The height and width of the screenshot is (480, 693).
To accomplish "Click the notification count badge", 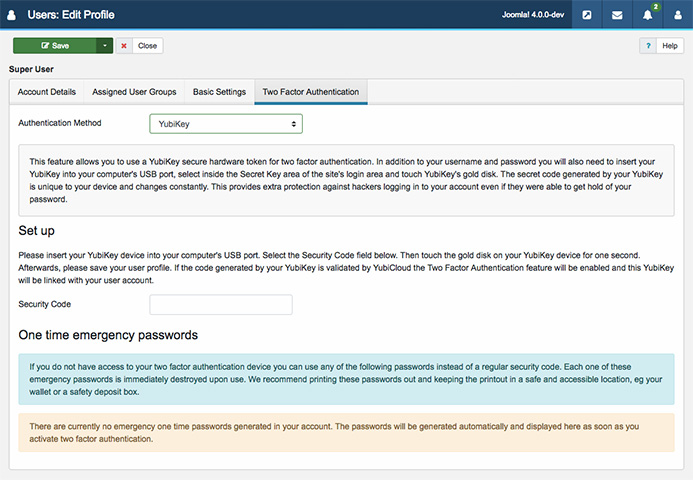I will tap(656, 7).
